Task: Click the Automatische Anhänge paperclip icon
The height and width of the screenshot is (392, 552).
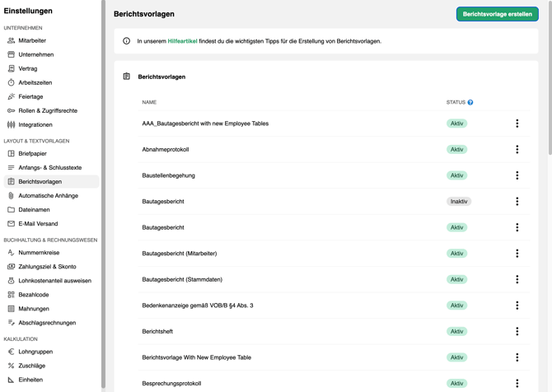Action: [x=12, y=196]
